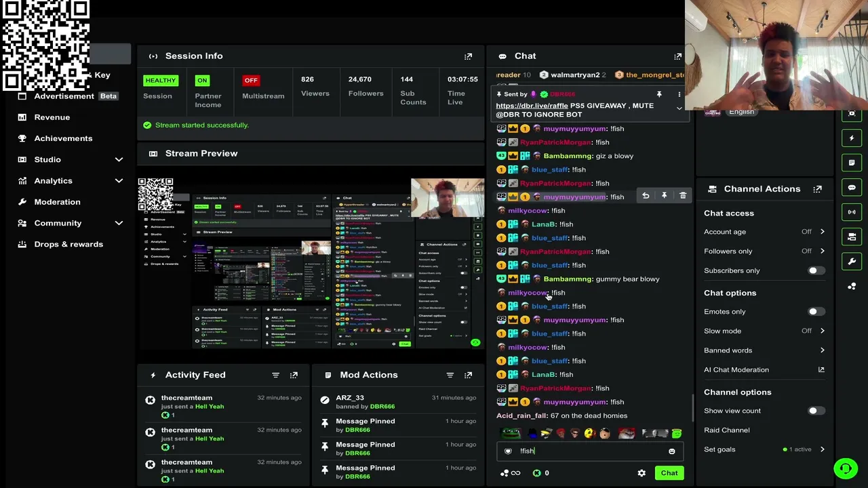Pop out the Activity Feed panel
Viewport: 868px width, 488px height.
click(294, 375)
